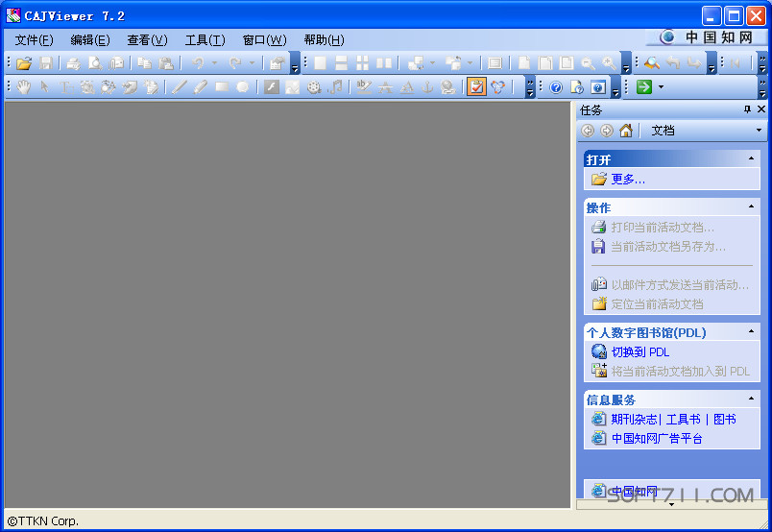Viewport: 772px width, 532px height.
Task: Click the 期刊杂志 link
Action: coord(634,420)
